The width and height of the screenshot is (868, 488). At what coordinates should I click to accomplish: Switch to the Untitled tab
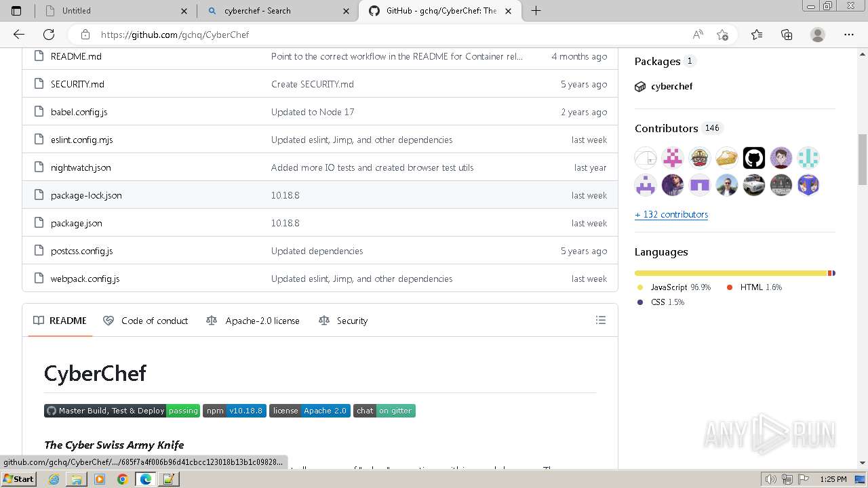tap(115, 11)
